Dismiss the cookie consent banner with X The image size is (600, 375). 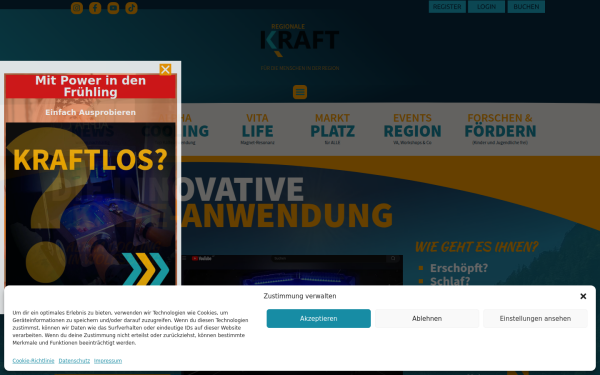[583, 296]
